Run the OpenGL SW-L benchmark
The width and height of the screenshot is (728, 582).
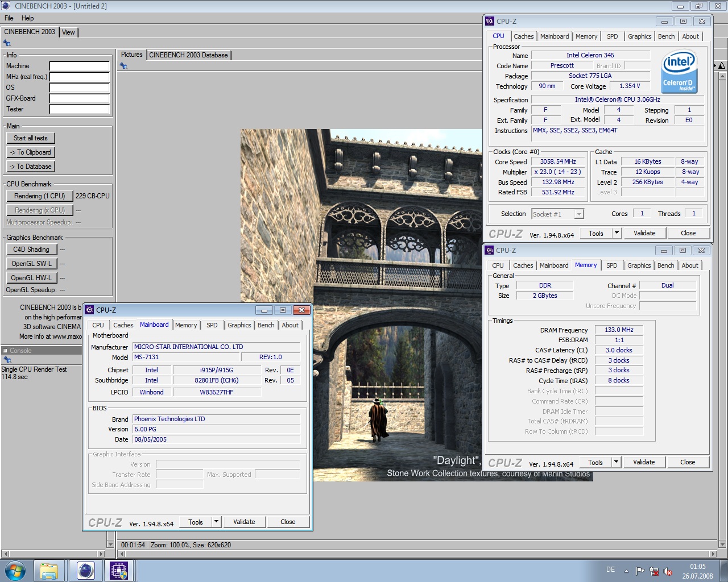point(31,264)
